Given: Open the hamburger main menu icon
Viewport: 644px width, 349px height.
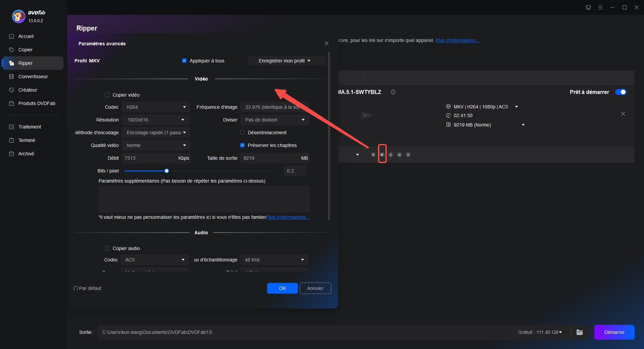Looking at the screenshot, I should pyautogui.click(x=600, y=7).
